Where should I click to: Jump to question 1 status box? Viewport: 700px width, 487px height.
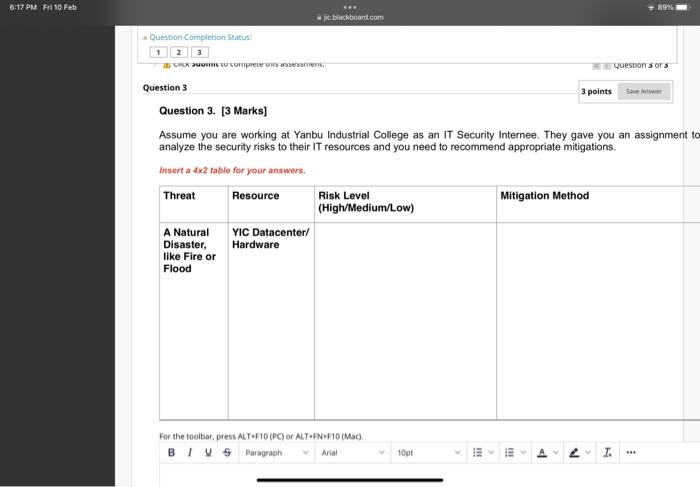pyautogui.click(x=158, y=52)
